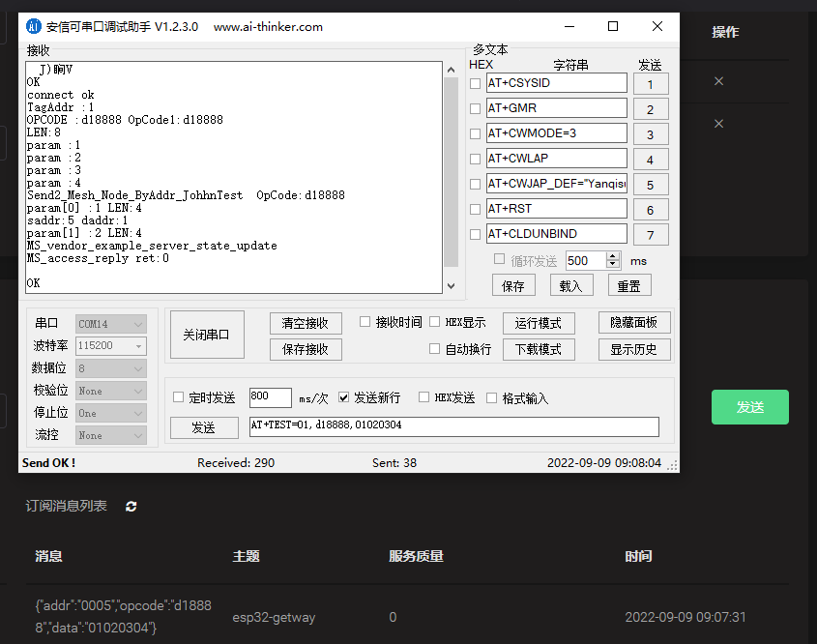Enable 定时发送 timed send checkbox

[x=178, y=397]
